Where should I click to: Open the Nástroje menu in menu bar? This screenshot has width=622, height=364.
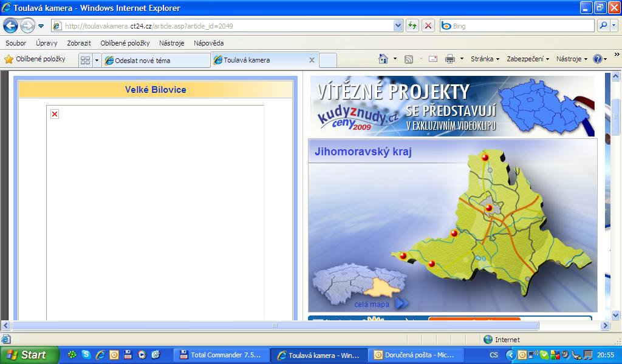172,43
